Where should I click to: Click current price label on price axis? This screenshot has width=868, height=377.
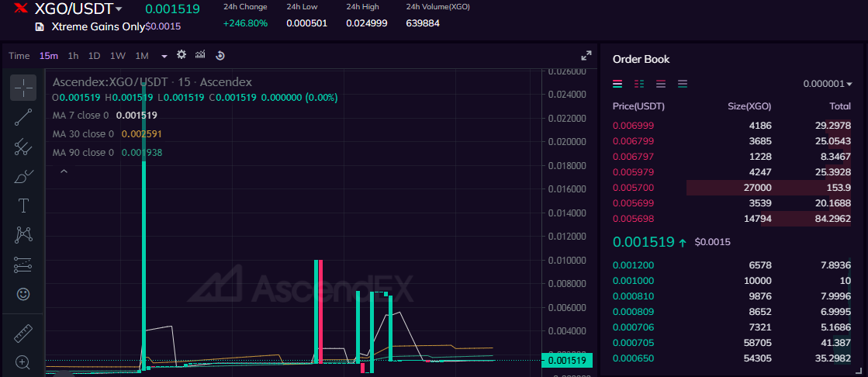(x=567, y=361)
